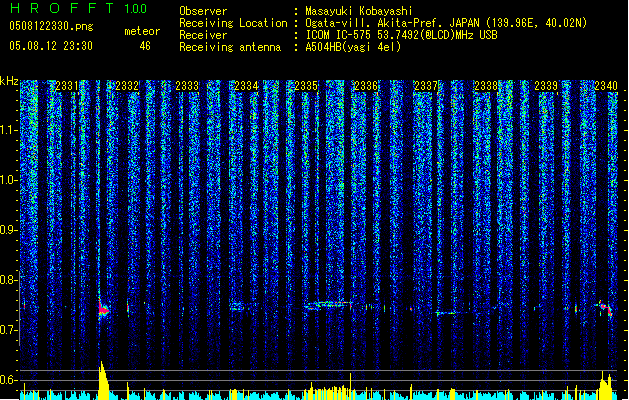
Task: Select the filename 0508122330.png
Action: 51,26
